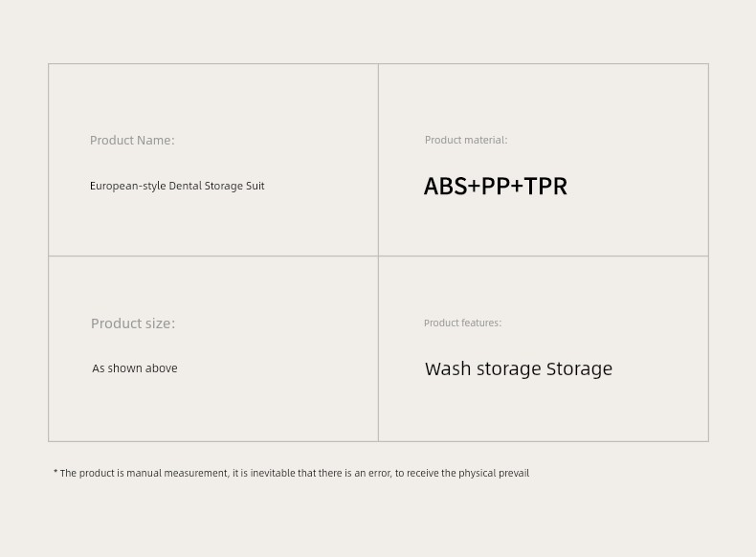Click the word "above" under Product size
Screen dimensions: 756x557
click(161, 368)
